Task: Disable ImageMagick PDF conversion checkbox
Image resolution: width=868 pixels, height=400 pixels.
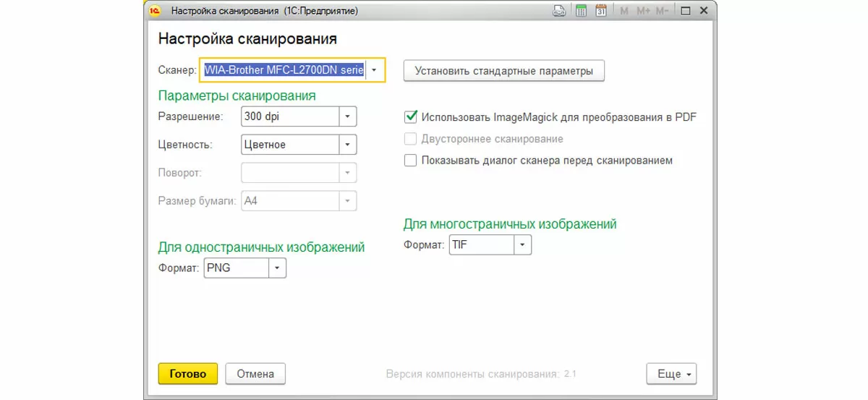Action: point(411,116)
